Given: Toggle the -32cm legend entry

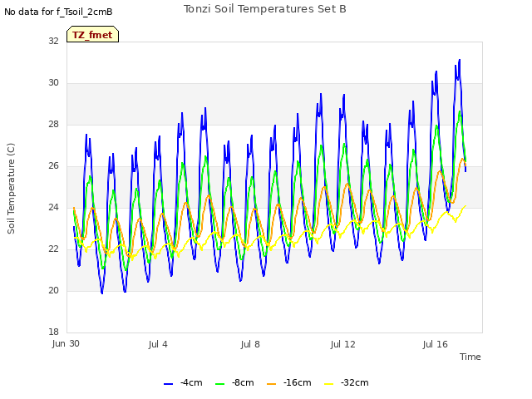Looking at the screenshot, I should tap(346, 382).
